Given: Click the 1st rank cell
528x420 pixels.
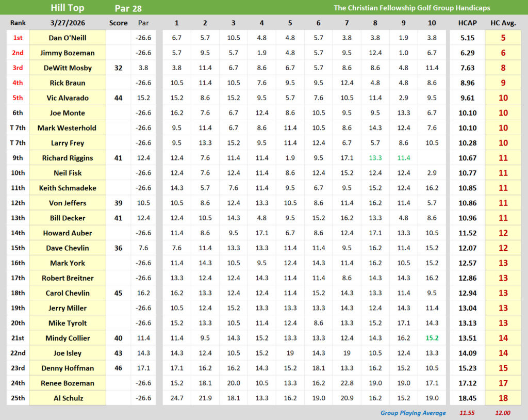Looking at the screenshot, I should (18, 38).
